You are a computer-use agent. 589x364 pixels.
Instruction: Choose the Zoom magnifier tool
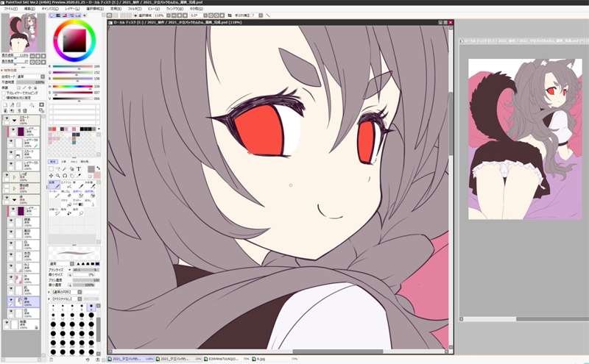click(x=58, y=176)
